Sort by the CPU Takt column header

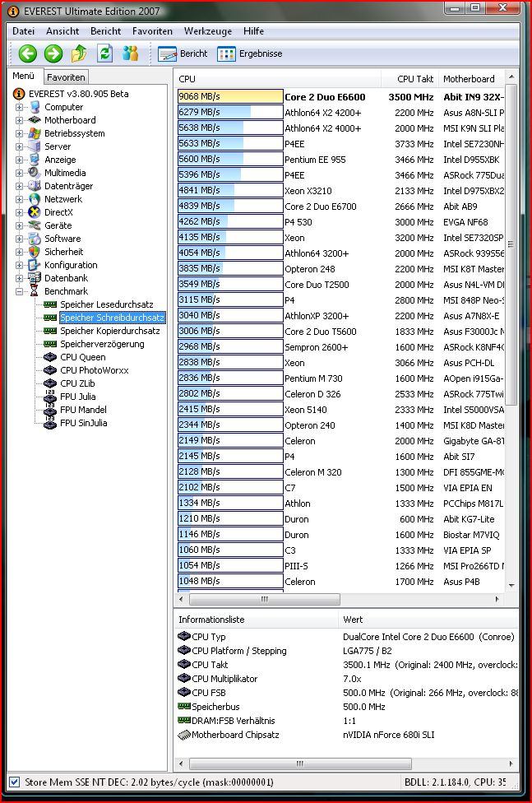click(409, 79)
